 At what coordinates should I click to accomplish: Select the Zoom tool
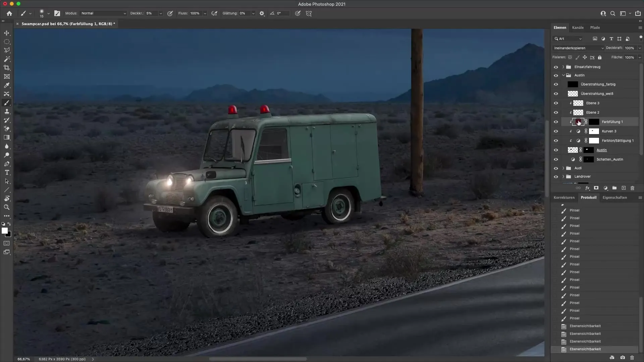[x=7, y=207]
